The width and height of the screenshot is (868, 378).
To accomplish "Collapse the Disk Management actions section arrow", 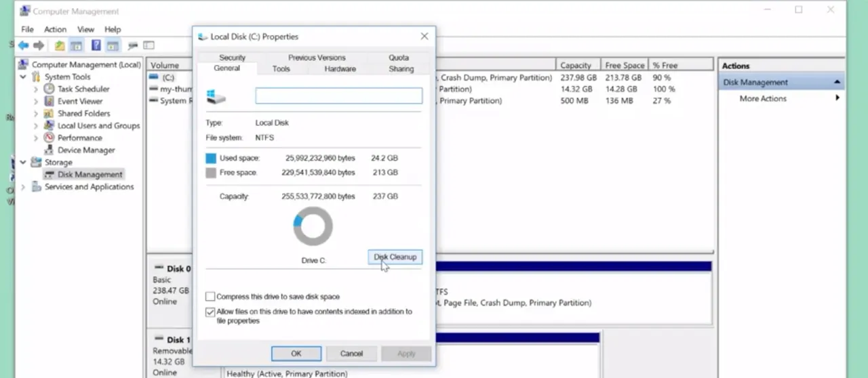I will 837,82.
